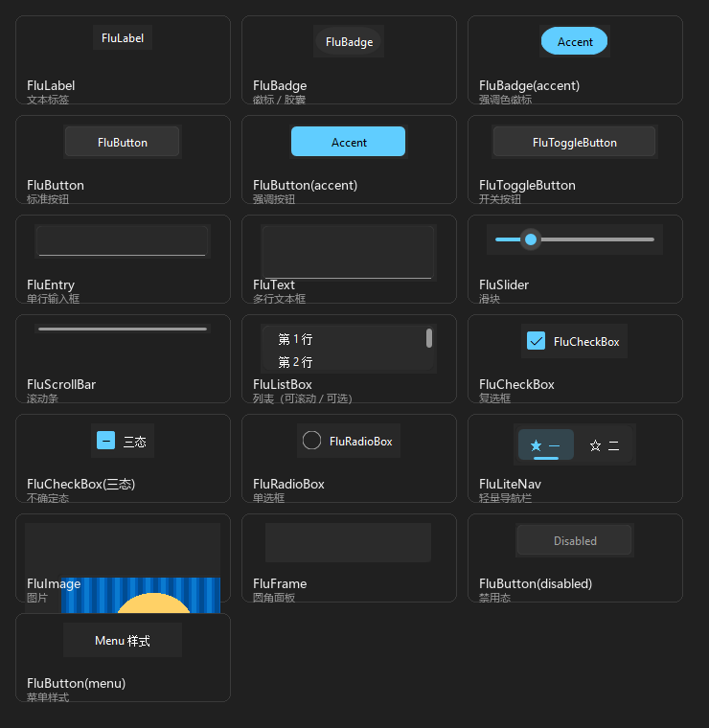Viewport: 709px width, 728px height.
Task: Click the 开关按钮 caption
Action: coord(500,199)
